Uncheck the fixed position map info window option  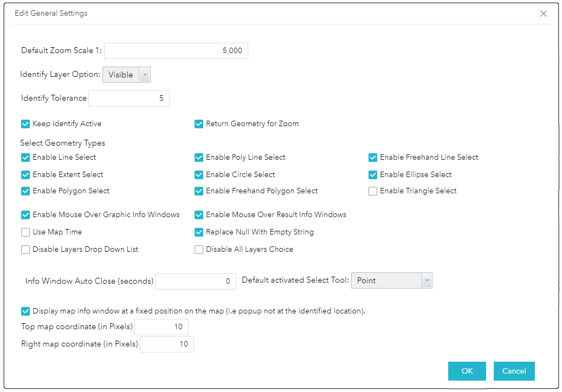(25, 311)
